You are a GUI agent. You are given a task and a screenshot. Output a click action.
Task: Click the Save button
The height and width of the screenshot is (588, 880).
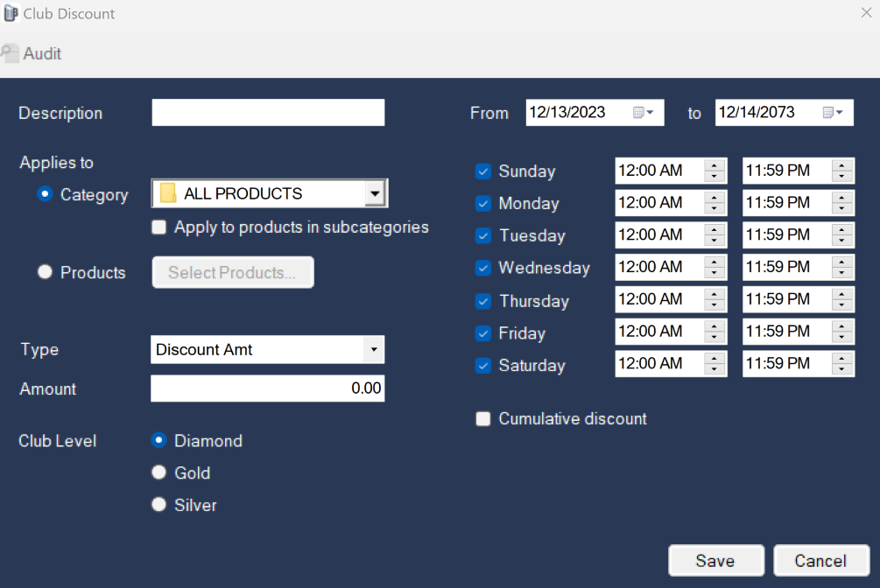pyautogui.click(x=716, y=561)
